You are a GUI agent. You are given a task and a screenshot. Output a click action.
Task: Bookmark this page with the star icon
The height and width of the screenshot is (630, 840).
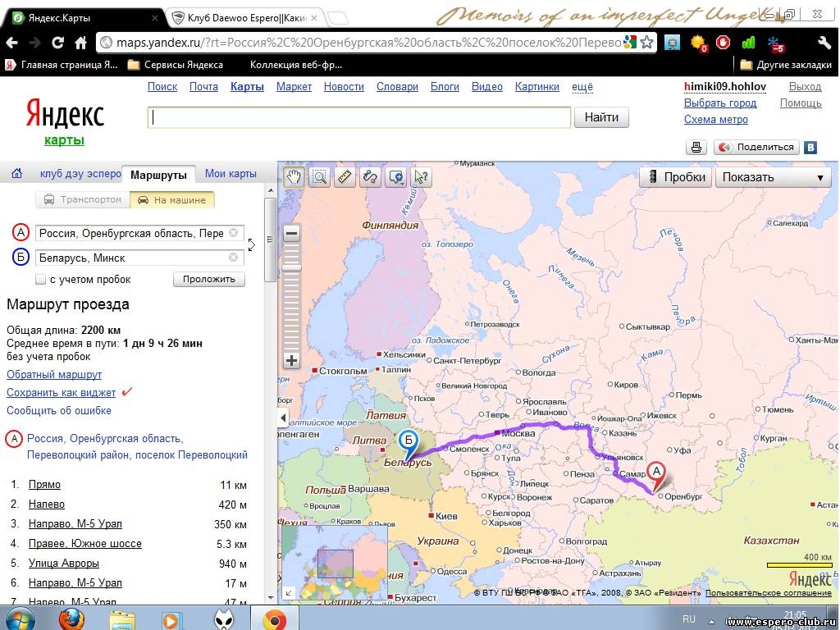pos(647,42)
